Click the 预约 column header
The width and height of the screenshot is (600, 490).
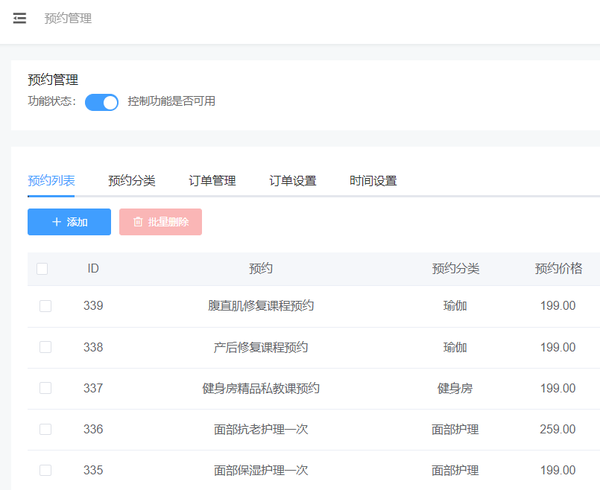pyautogui.click(x=261, y=269)
